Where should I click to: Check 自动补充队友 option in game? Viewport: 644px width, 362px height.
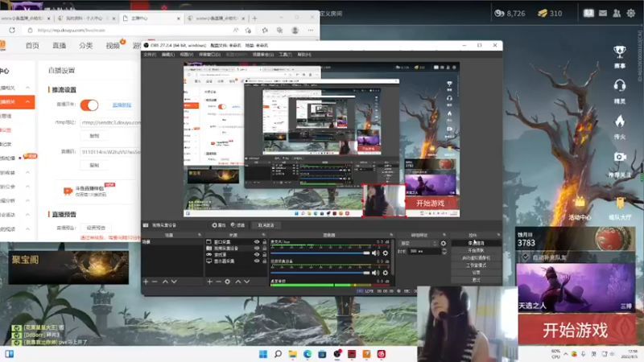(526, 257)
